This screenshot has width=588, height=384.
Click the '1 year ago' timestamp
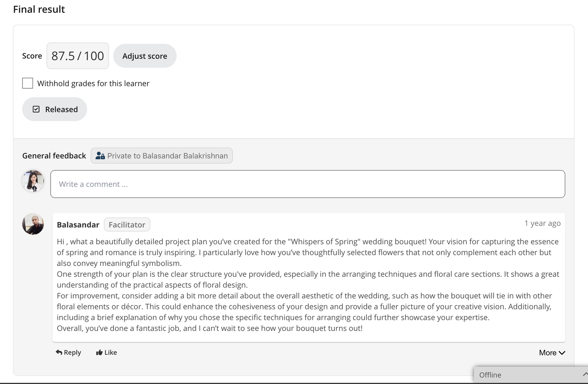click(543, 223)
